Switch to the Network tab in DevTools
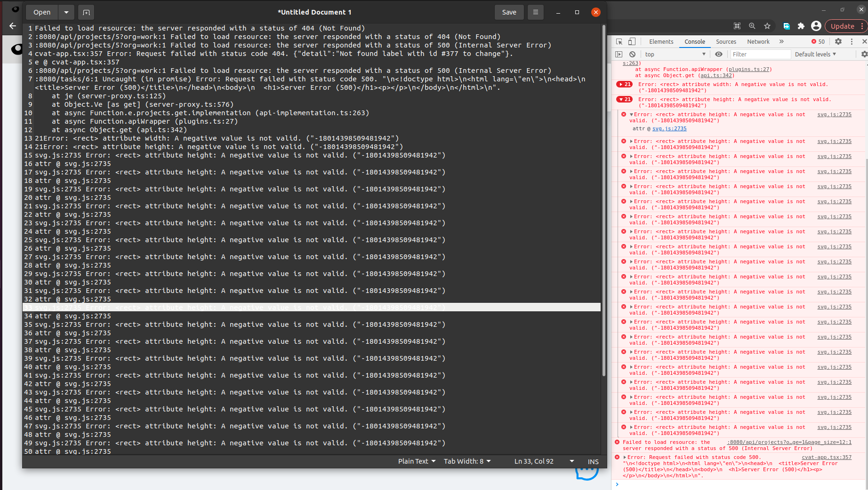 click(758, 41)
